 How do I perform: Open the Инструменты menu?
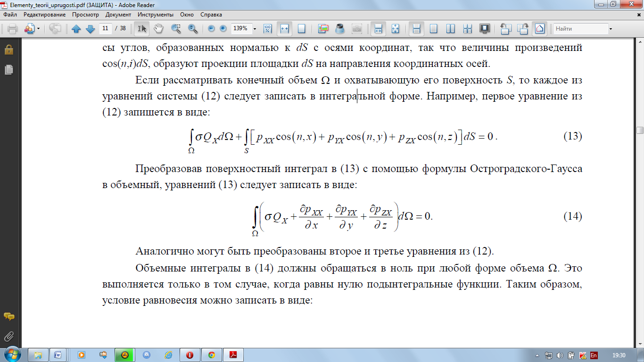(x=156, y=15)
